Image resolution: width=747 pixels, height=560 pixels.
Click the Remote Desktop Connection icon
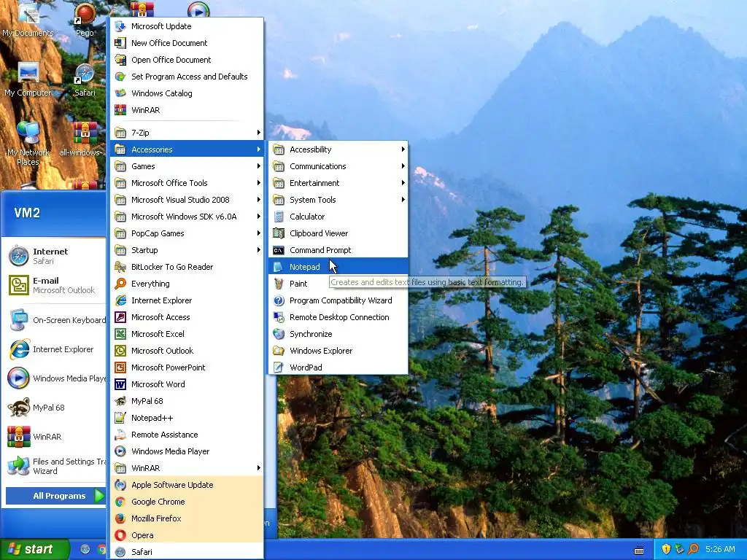(x=279, y=317)
